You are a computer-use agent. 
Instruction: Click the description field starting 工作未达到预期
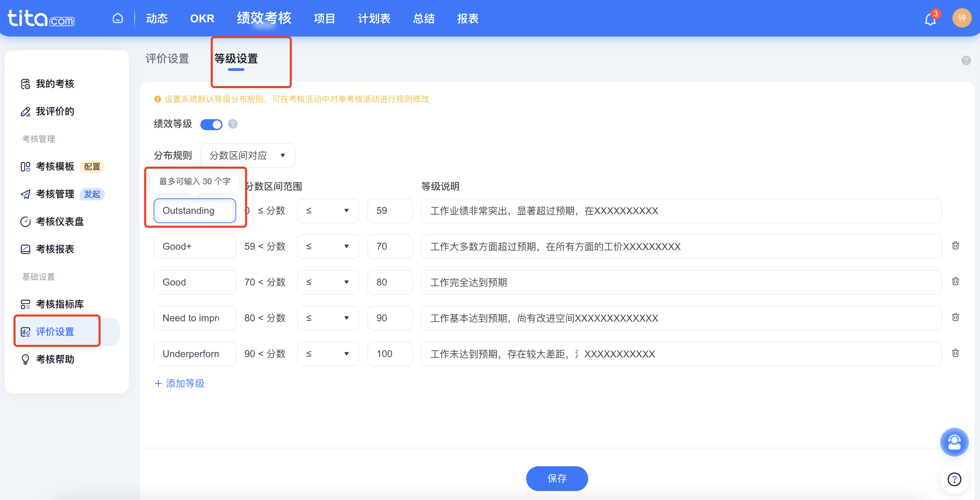(681, 354)
